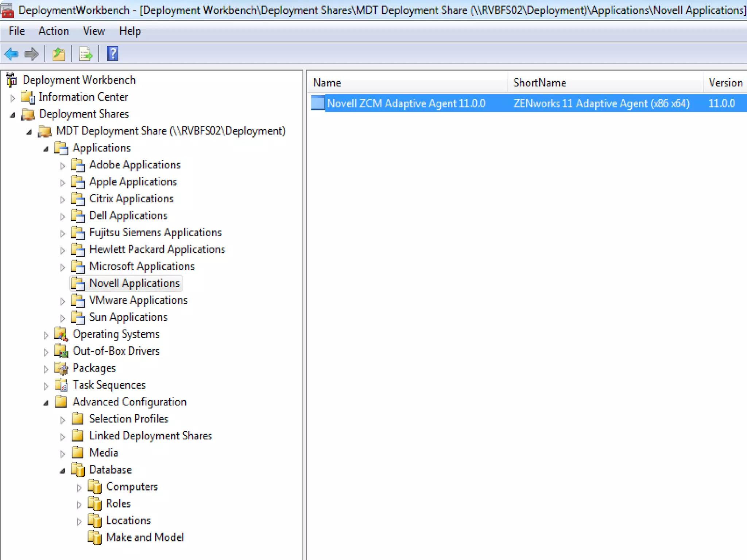
Task: Expand the Packages node
Action: 46,369
